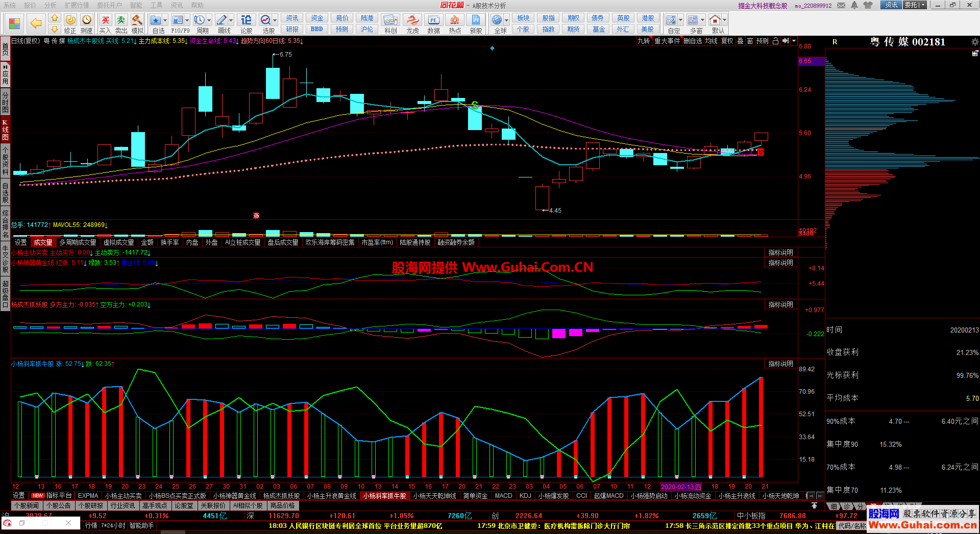Toggle 九转 indicator on chart
This screenshot has height=534, width=980.
(644, 41)
